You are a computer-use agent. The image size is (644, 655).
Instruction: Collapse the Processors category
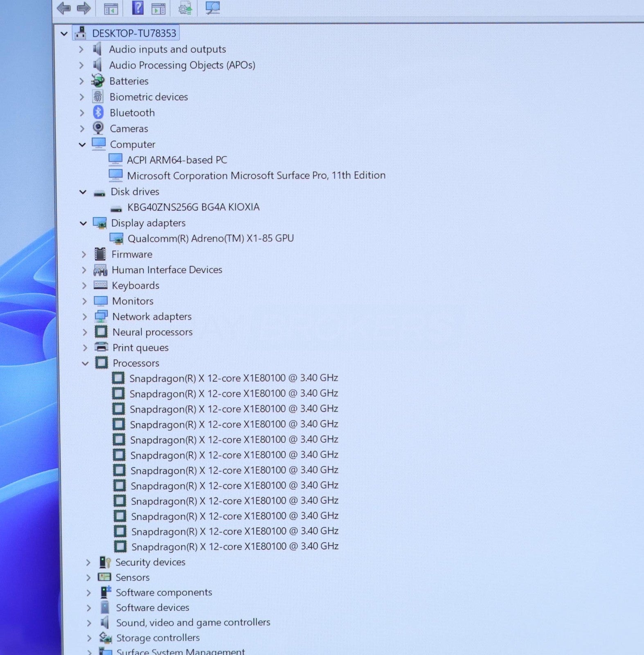pyautogui.click(x=85, y=364)
